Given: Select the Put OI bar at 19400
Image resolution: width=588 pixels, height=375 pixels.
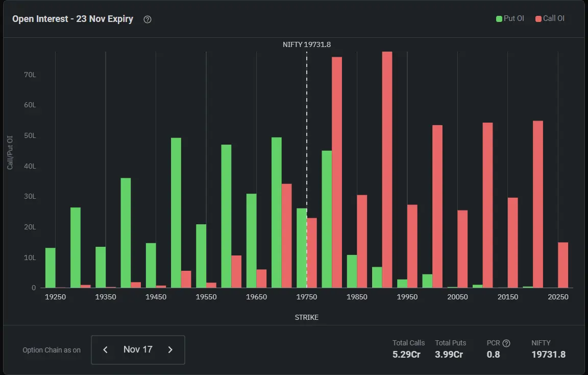Looking at the screenshot, I should pyautogui.click(x=126, y=233).
